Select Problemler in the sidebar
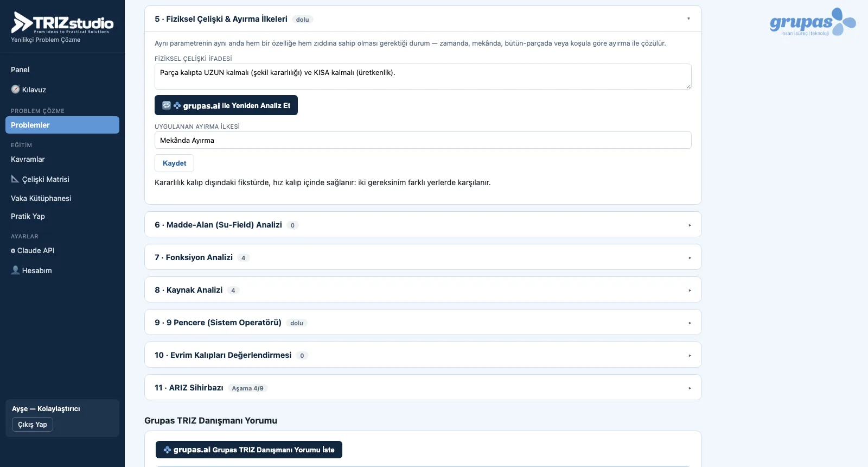This screenshot has height=467, width=868. point(62,125)
